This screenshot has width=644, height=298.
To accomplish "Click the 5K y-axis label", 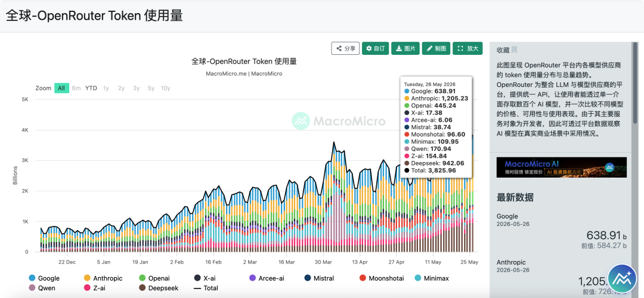I will coord(24,100).
